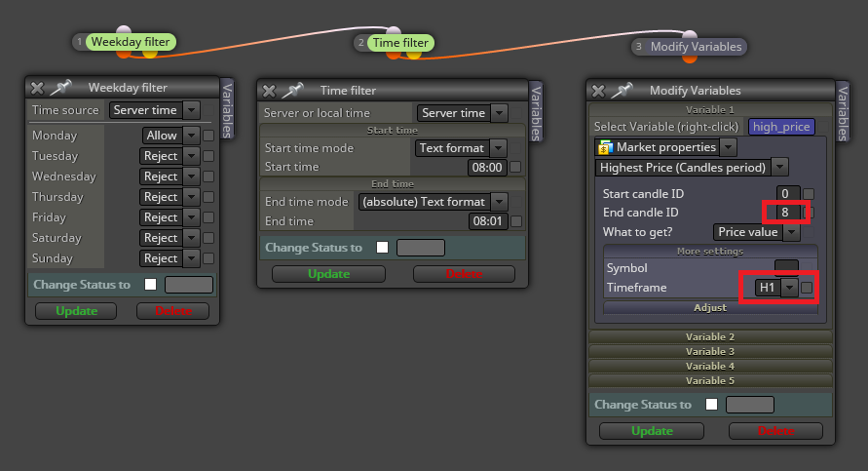Open Start time mode dropdown

[498, 148]
